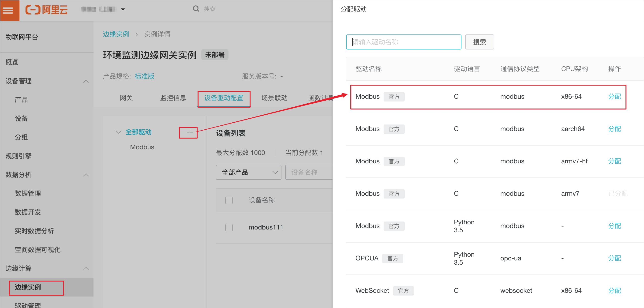Focus the 设备名称 filter input

(309, 172)
